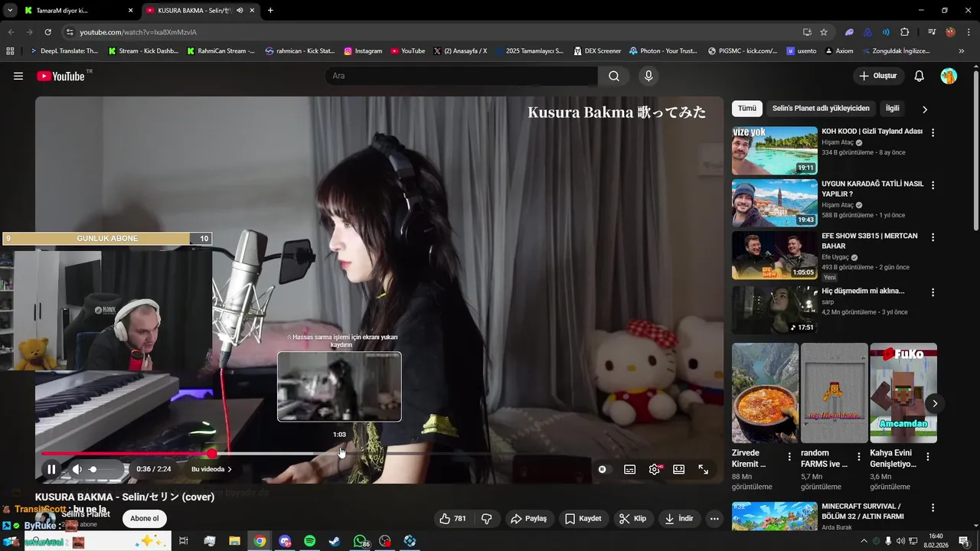Open more actions ellipsis below video
Screen dimensions: 980x551
(x=714, y=518)
